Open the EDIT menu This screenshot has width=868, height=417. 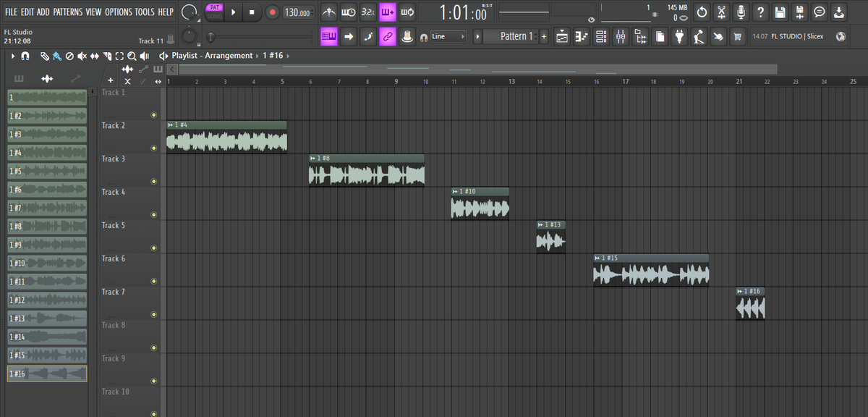click(28, 12)
